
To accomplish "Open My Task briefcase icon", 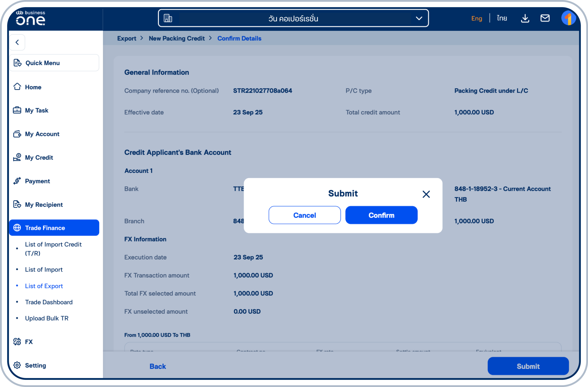I will [x=17, y=110].
